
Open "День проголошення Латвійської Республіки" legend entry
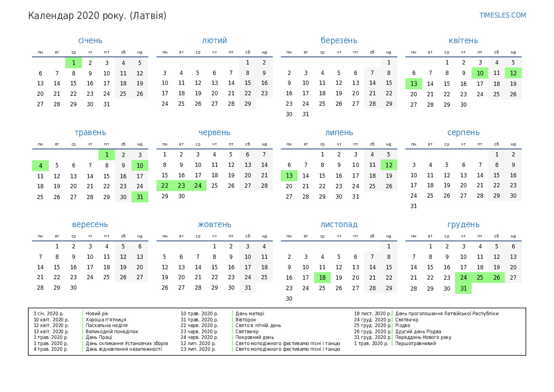pos(446,314)
